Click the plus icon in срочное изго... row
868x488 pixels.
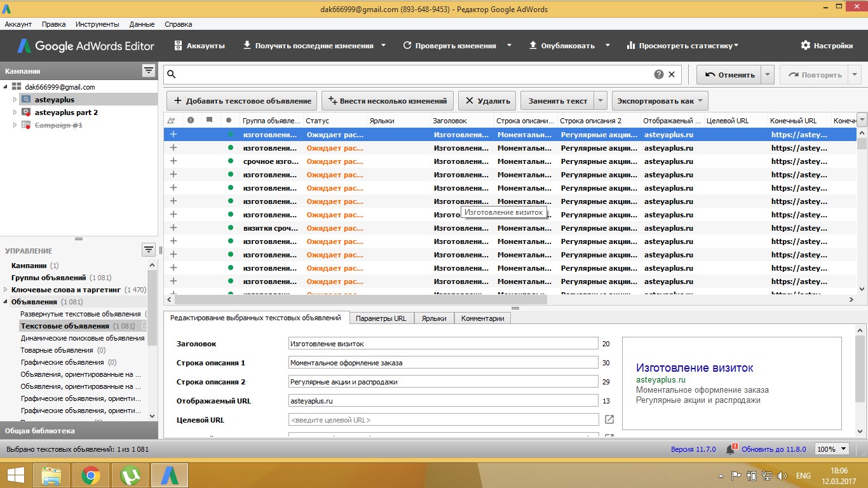pos(173,161)
